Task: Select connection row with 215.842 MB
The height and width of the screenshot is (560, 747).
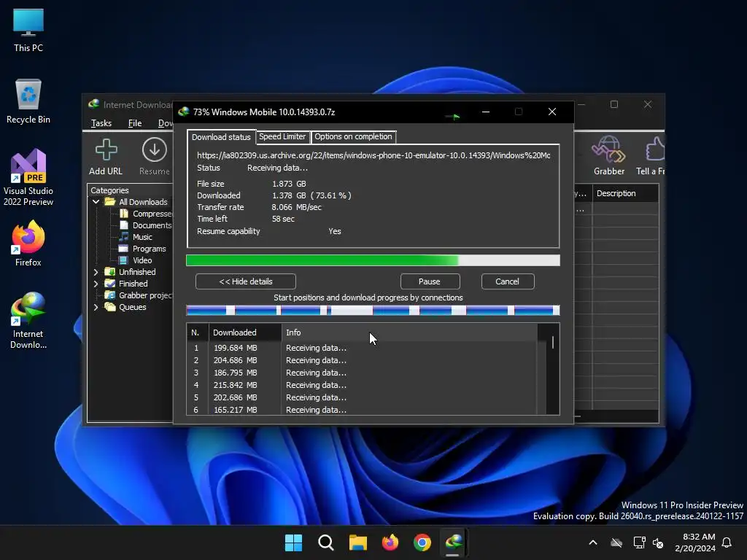Action: (x=362, y=385)
